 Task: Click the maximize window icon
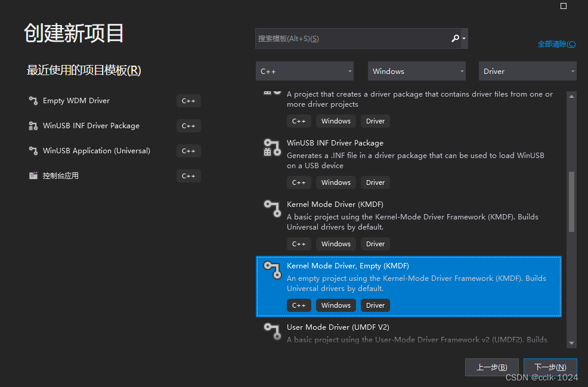point(563,6)
